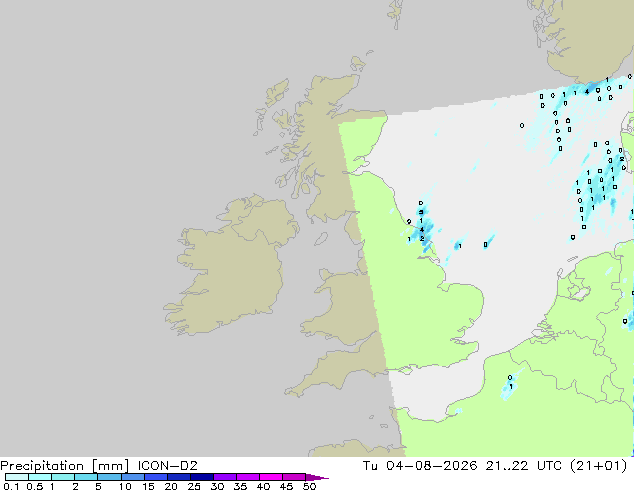This screenshot has height=490, width=634.
Task: Click the Orkney Islands north of Scotland
Action: click(x=358, y=63)
